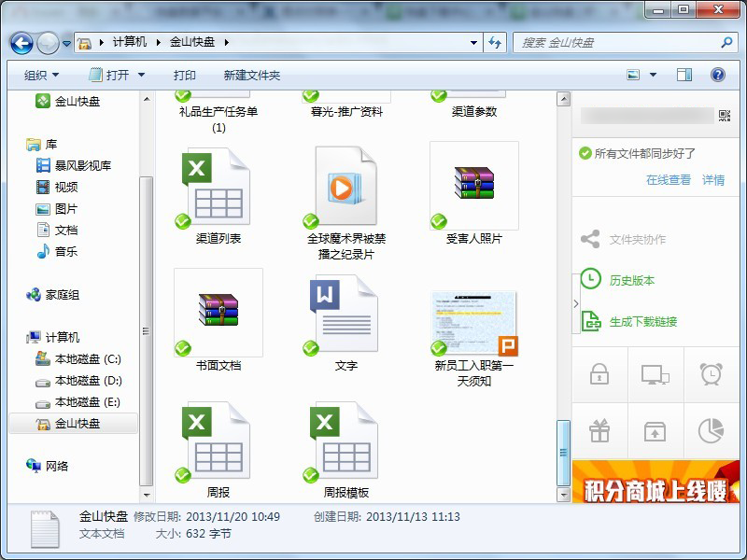
Task: Expand the arrow after 金山快盘 in the address bar
Action: click(x=226, y=42)
